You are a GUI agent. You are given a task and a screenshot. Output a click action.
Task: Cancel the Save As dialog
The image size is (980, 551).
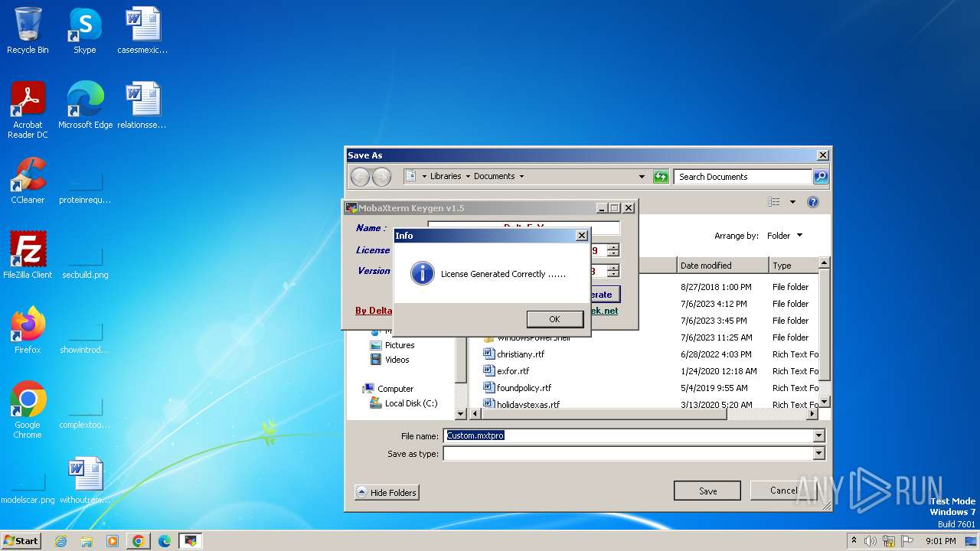(x=783, y=491)
